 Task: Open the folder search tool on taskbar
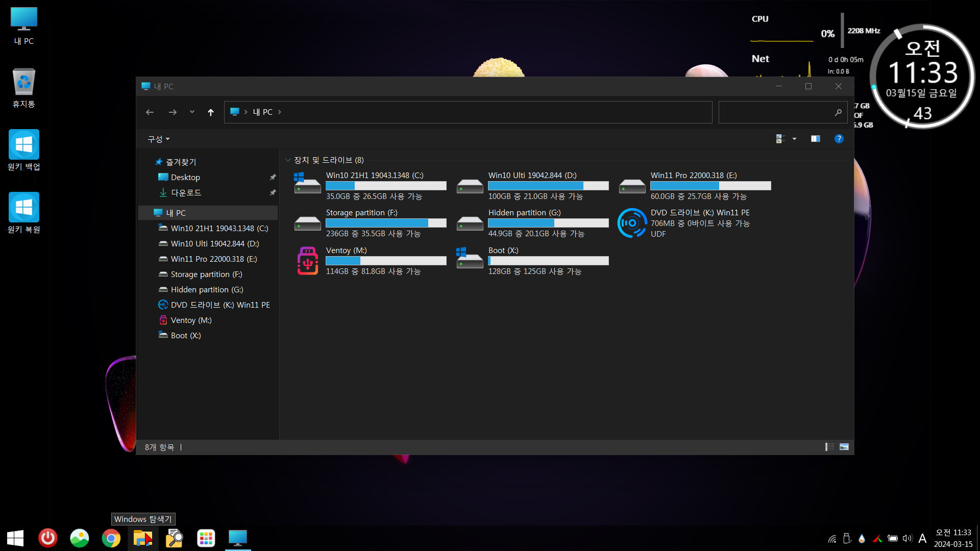(x=175, y=538)
